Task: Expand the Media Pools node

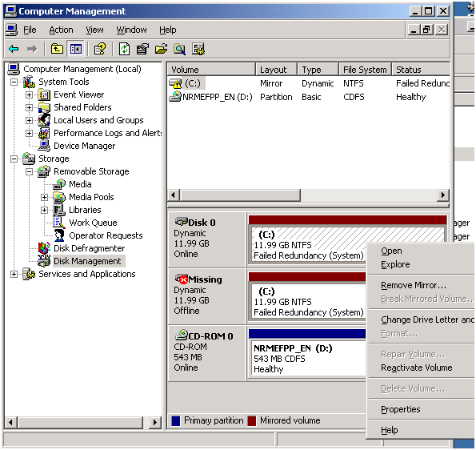Action: pyautogui.click(x=44, y=197)
